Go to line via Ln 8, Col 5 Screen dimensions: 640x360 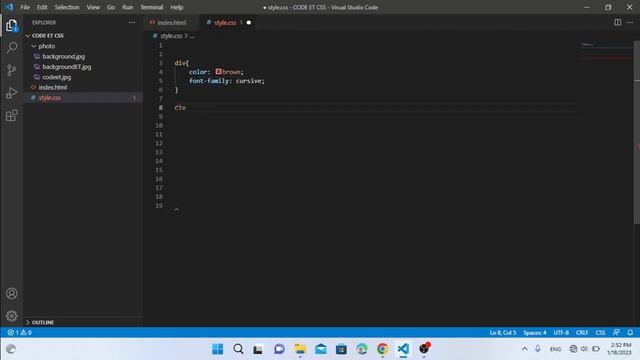point(503,333)
